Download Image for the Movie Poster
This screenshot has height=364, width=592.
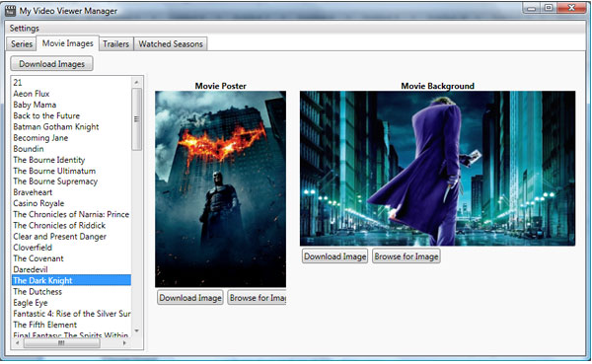pos(190,298)
